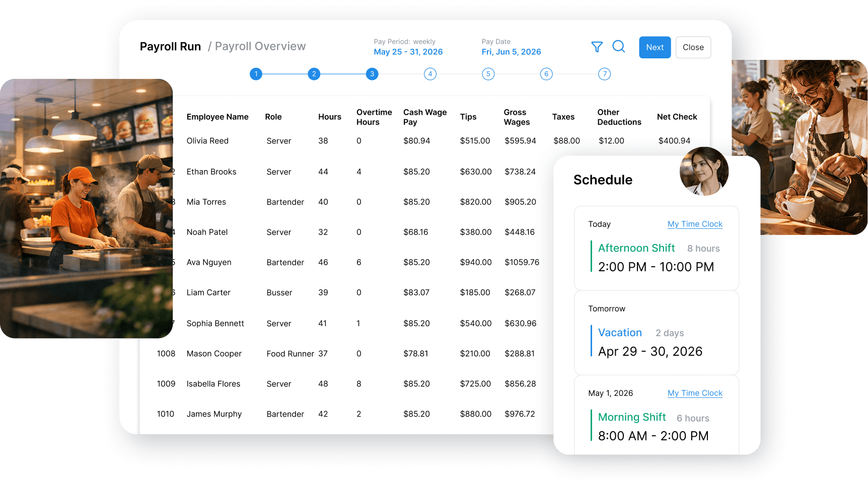Screen dimensions: 868x485
Task: Click the highlighted step 3 indicator
Action: pyautogui.click(x=372, y=73)
